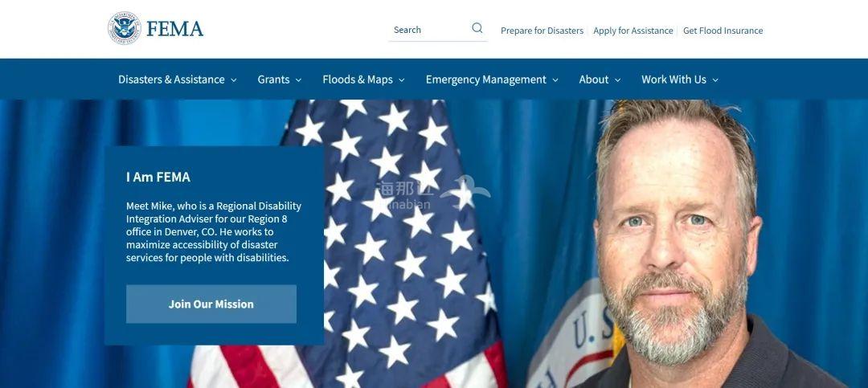
Task: Click the search magnifying glass icon
Action: 477,28
